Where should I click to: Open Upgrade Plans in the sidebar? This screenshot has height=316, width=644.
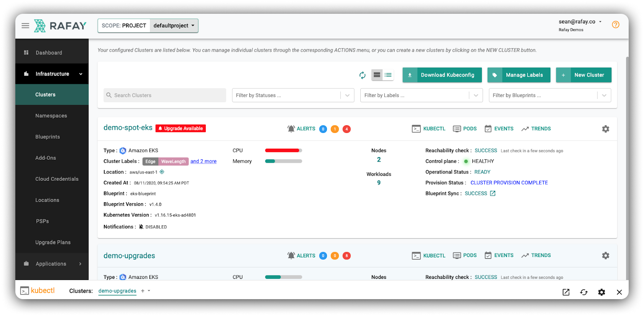[53, 242]
